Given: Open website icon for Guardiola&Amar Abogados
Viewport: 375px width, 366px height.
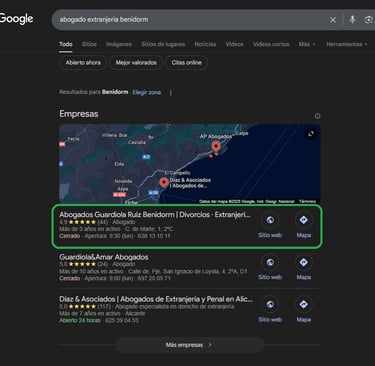Looking at the screenshot, I should pos(270,262).
